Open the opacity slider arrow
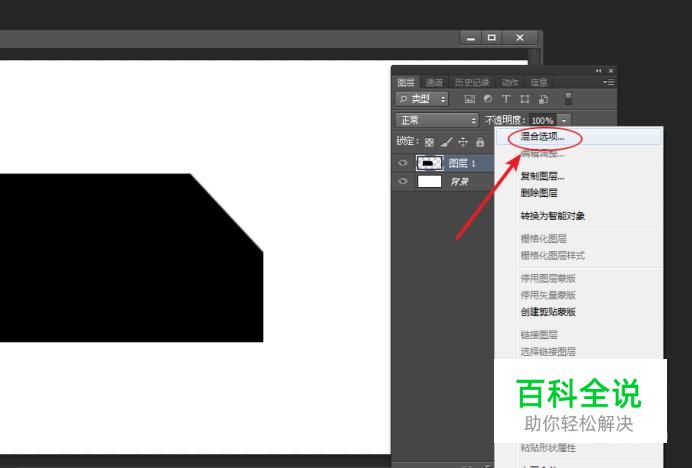This screenshot has width=692, height=468. click(564, 121)
